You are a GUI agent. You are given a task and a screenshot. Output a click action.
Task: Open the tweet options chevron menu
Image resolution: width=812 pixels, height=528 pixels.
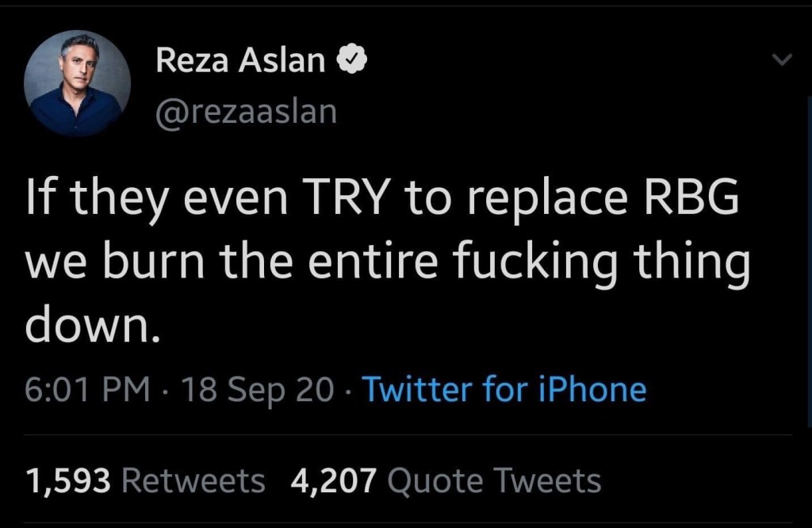tap(783, 60)
